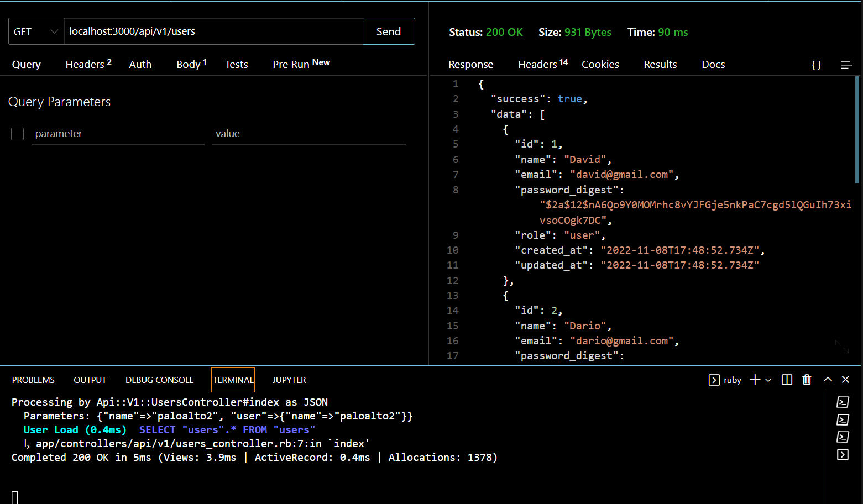
Task: Split the terminal using split-pane icon
Action: (787, 380)
